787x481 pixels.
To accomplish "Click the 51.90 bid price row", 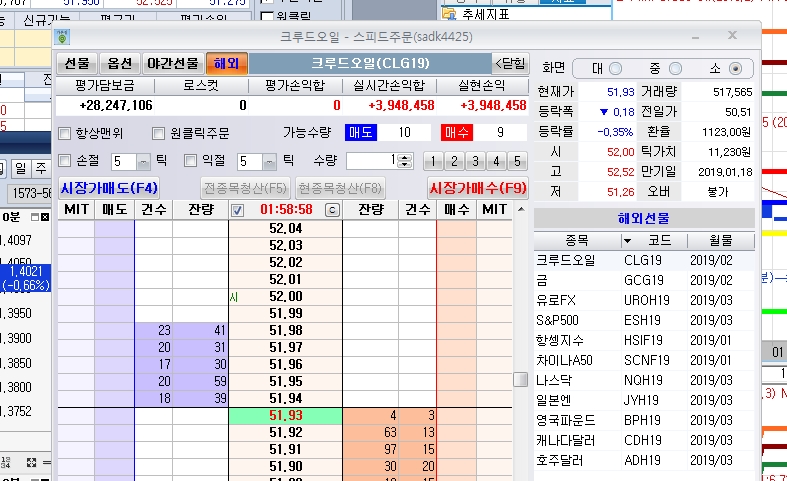I will [x=286, y=466].
